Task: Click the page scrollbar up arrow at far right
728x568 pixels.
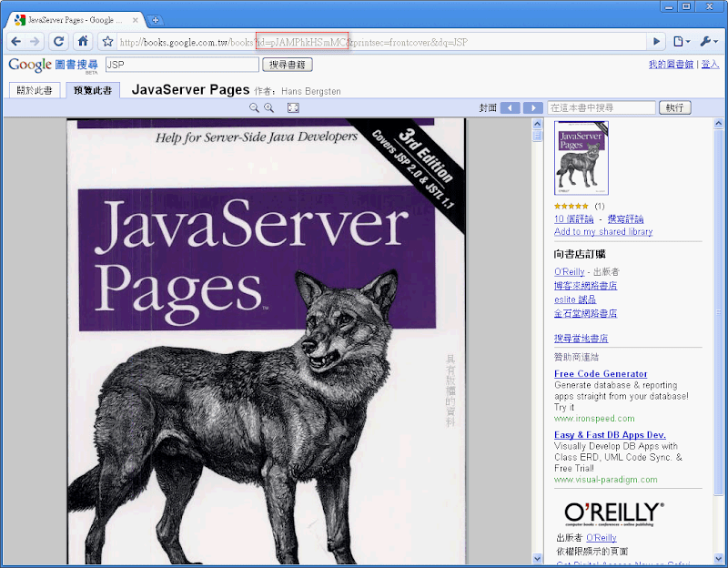Action: [x=718, y=124]
